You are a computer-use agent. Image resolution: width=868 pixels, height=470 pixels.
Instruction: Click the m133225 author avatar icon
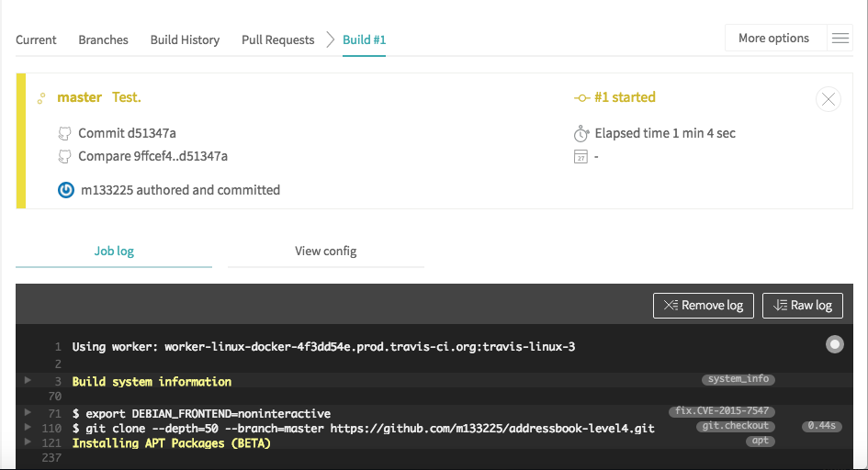[66, 190]
